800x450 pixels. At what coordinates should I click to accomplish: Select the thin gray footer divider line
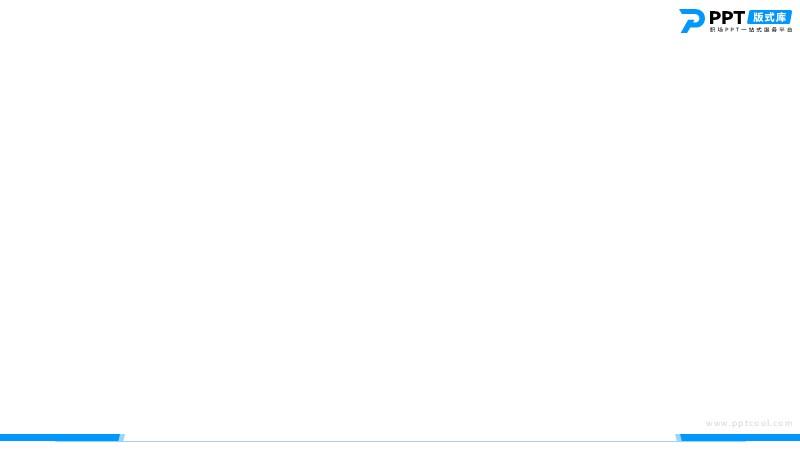(400, 441)
